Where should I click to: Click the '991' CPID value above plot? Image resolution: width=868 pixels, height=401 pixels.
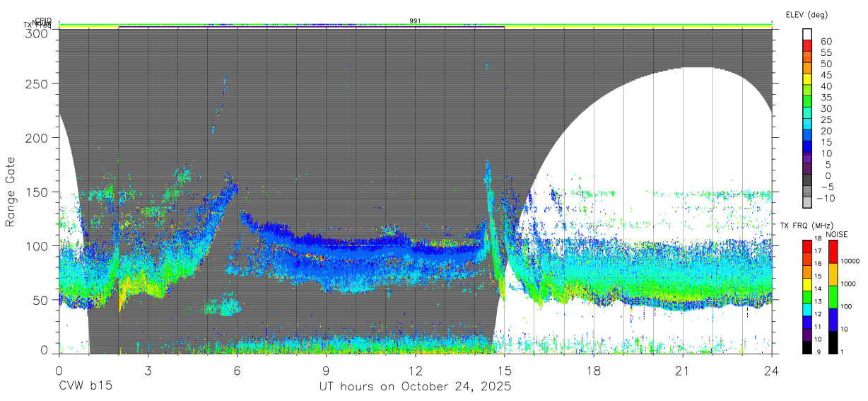point(416,21)
